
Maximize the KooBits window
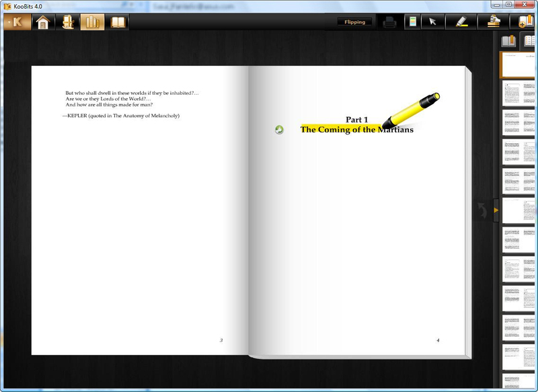pos(509,5)
